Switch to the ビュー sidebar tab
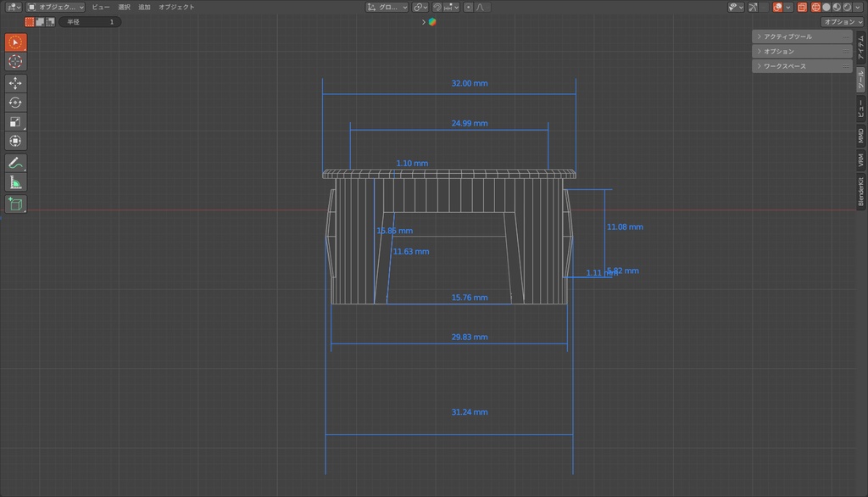This screenshot has width=868, height=497. click(861, 109)
